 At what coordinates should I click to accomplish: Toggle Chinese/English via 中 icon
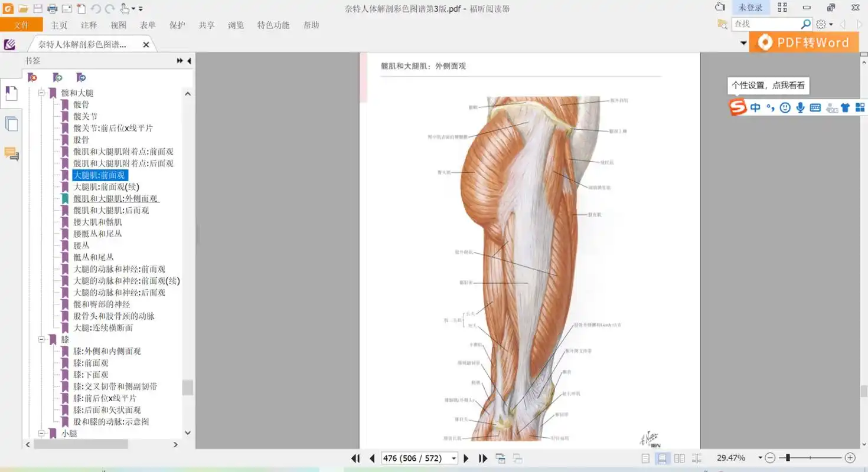(755, 107)
